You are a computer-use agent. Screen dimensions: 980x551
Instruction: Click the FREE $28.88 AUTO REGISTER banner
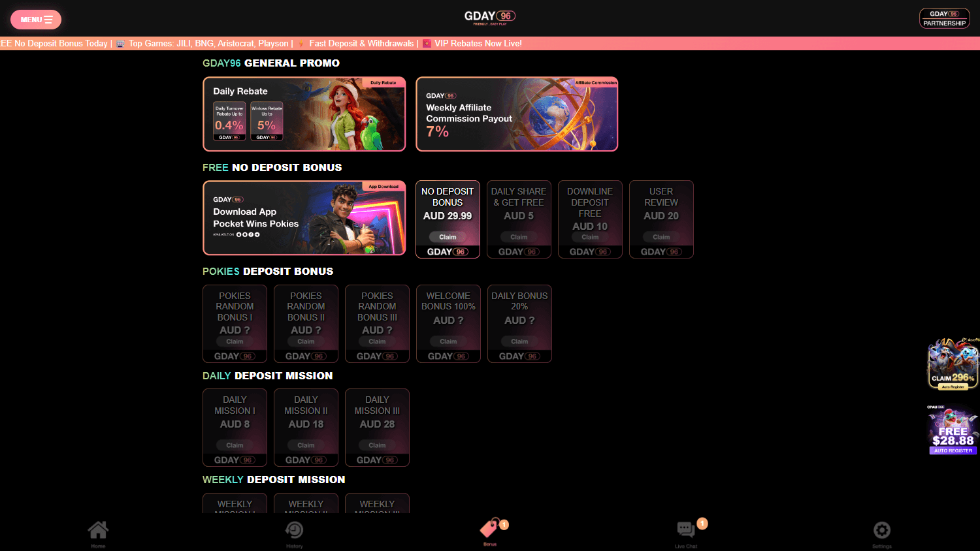[953, 431]
